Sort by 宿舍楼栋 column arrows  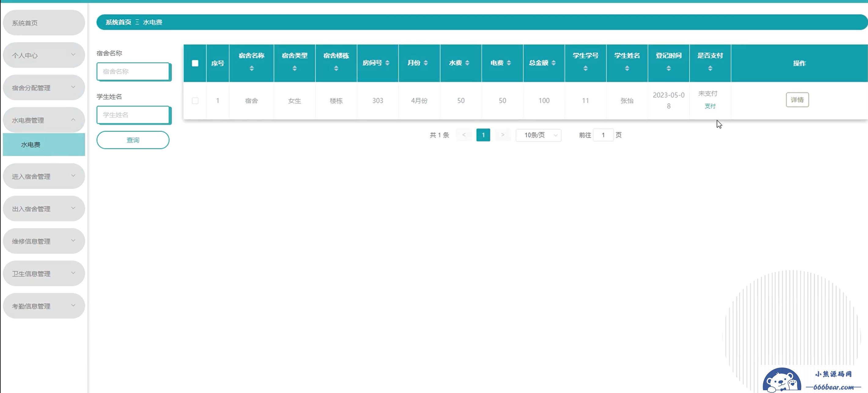336,69
